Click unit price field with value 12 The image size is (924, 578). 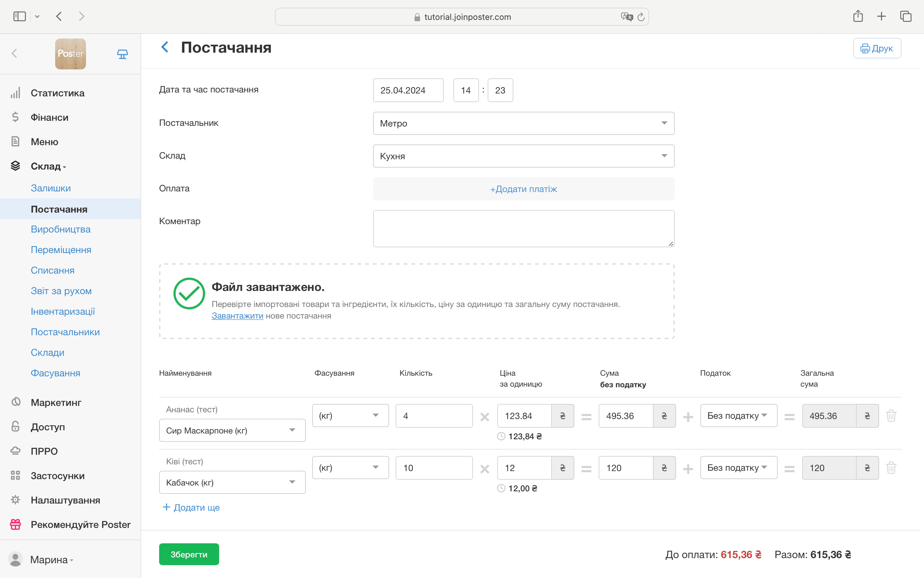tap(524, 468)
